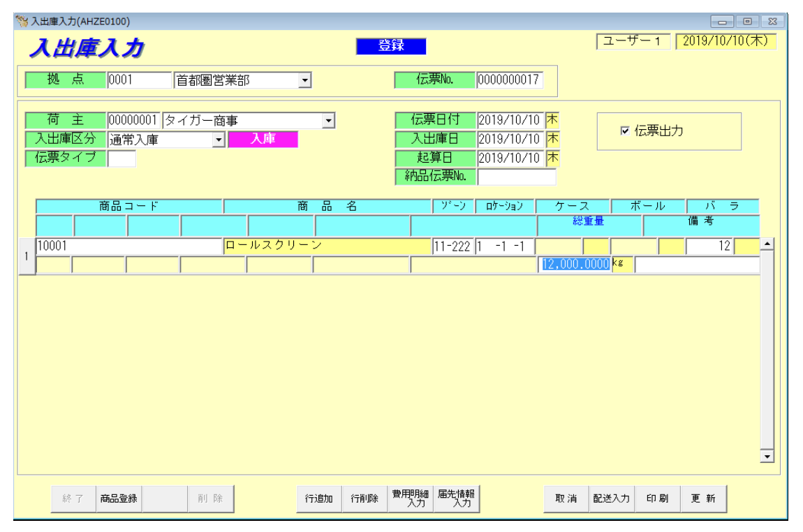Open 費用明細入力 expense details
Screen dimensions: 803x532
pos(410,498)
